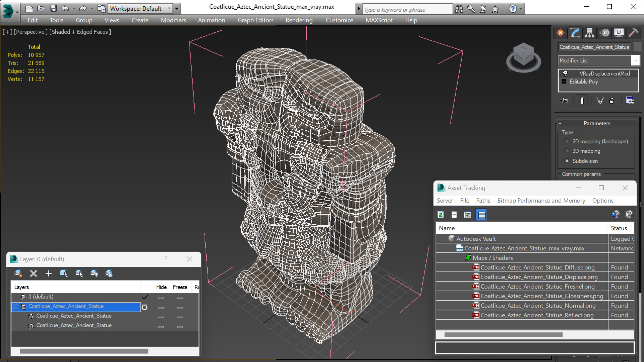Click the Status column header in Asset Tracking
The image size is (644, 362).
[x=621, y=228]
